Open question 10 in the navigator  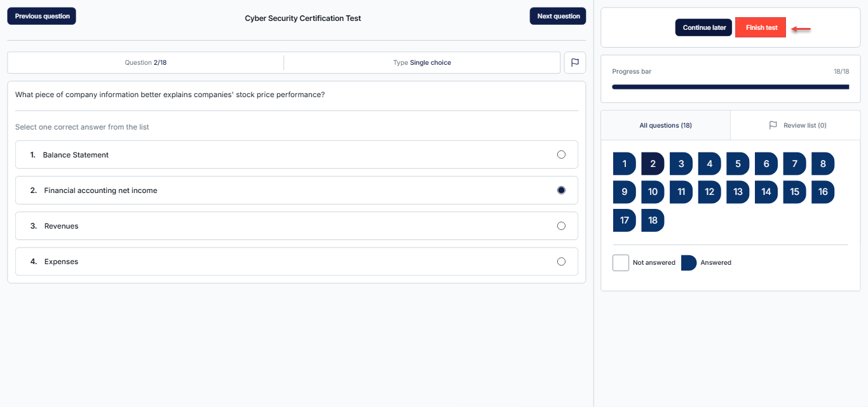pyautogui.click(x=653, y=192)
